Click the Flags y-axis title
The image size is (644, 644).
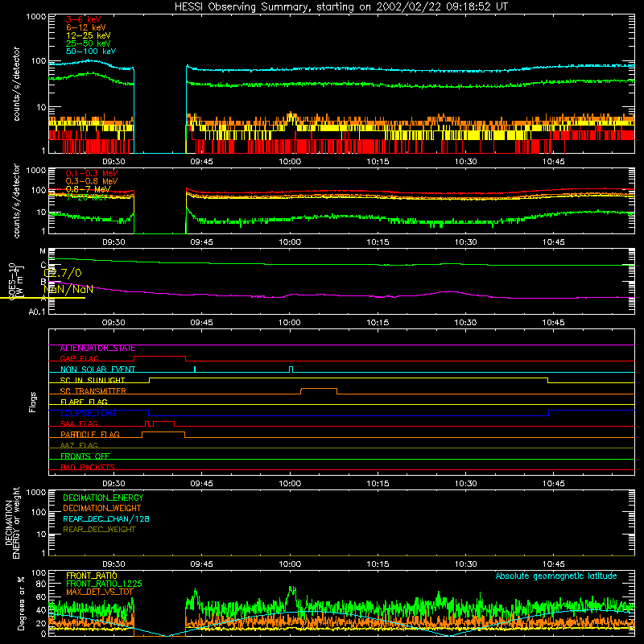33,402
